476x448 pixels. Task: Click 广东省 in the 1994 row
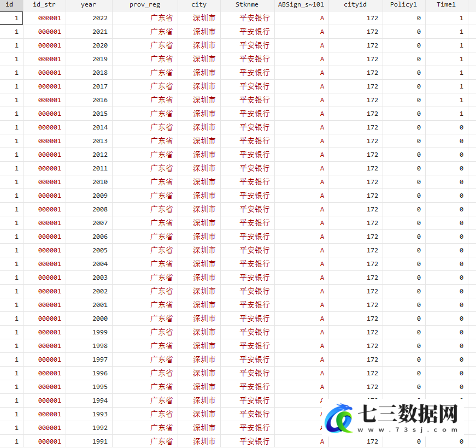[x=162, y=400]
